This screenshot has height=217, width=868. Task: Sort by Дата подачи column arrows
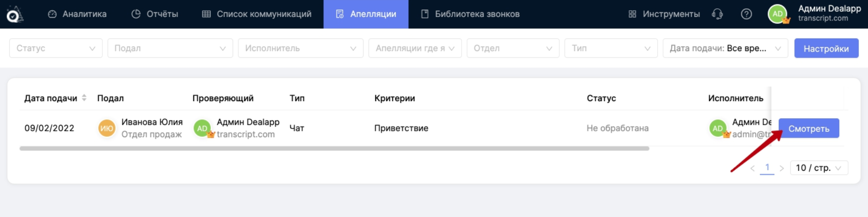pos(84,98)
